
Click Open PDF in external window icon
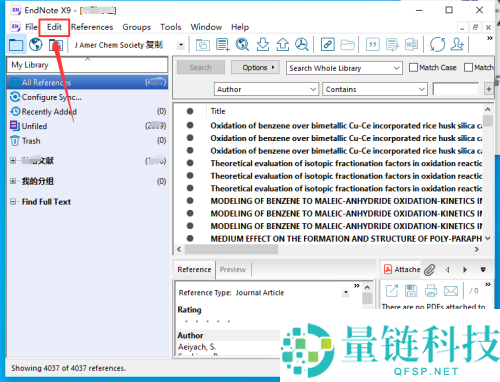click(x=392, y=291)
